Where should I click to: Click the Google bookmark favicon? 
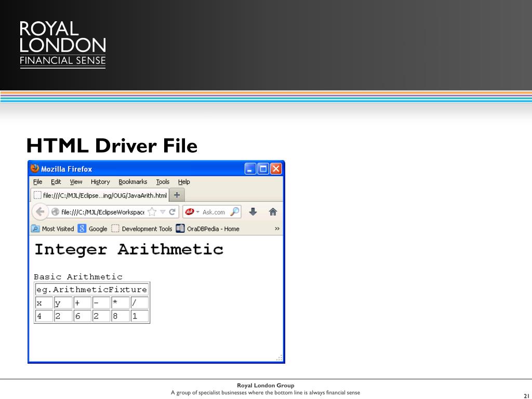[82, 229]
